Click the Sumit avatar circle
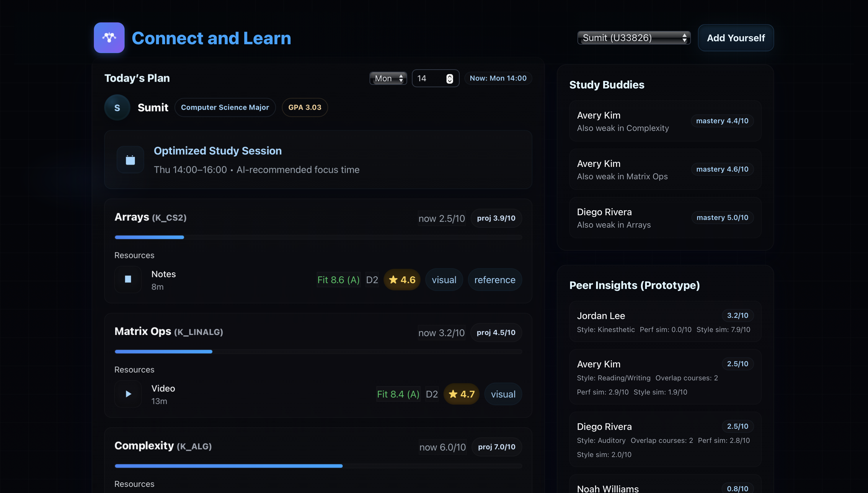Screen dimensions: 868x493 [117, 108]
